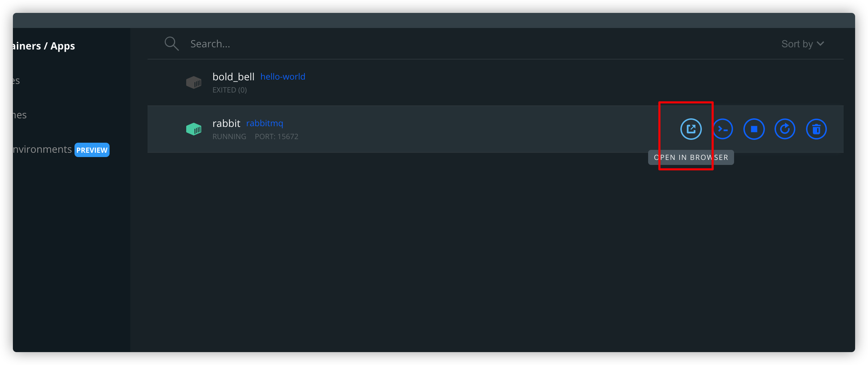Open the rabbit container in browser

691,129
